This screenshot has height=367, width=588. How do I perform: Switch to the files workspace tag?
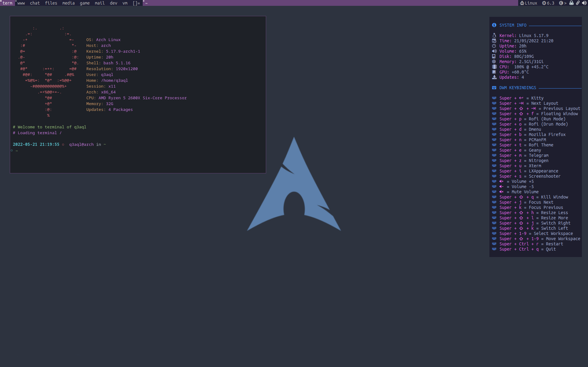click(51, 3)
